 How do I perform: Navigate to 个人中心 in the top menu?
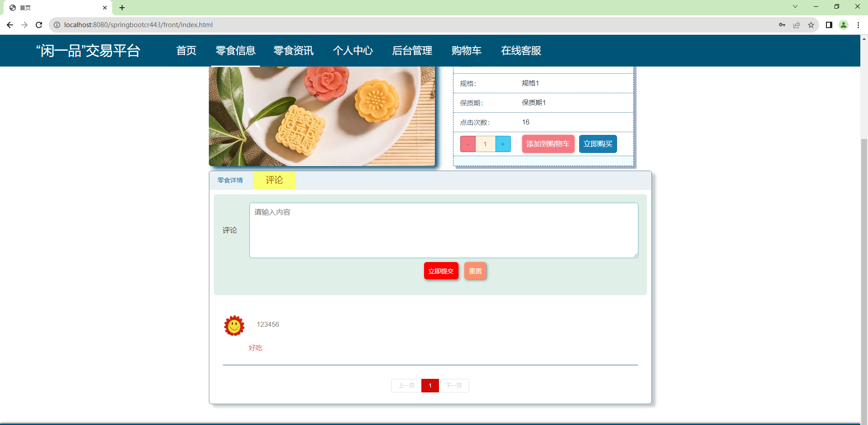click(x=353, y=50)
